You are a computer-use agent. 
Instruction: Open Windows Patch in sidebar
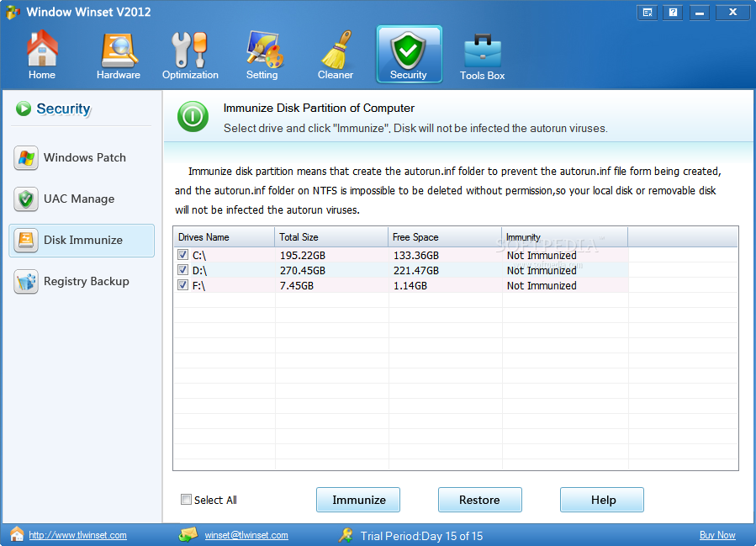[x=82, y=157]
